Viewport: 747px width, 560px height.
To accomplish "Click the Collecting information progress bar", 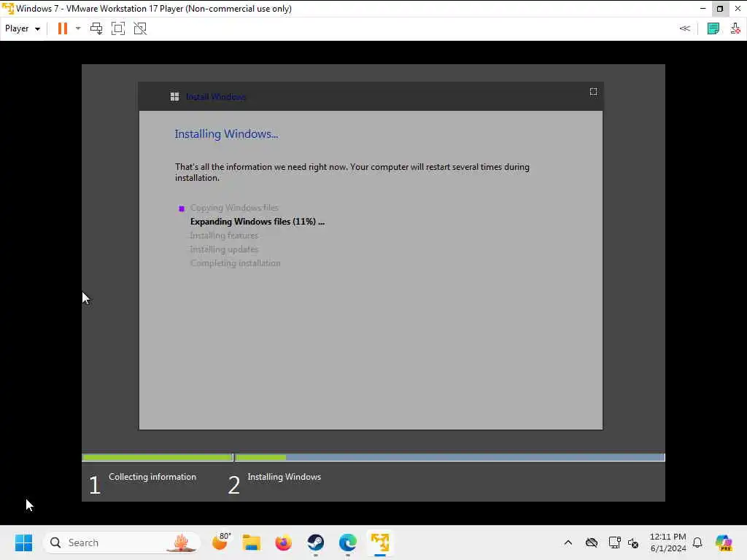I will (158, 458).
